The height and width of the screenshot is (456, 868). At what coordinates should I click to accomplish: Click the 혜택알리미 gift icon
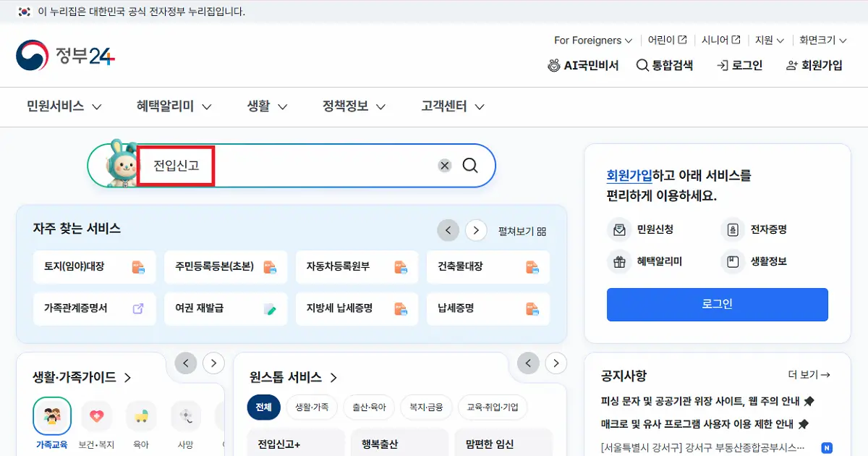619,262
